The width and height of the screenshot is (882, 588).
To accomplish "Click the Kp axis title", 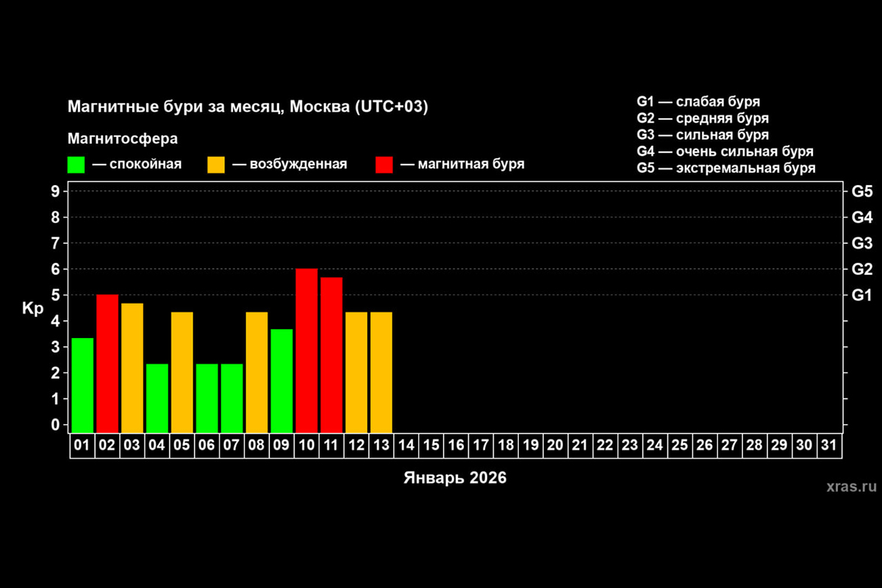I will [33, 309].
